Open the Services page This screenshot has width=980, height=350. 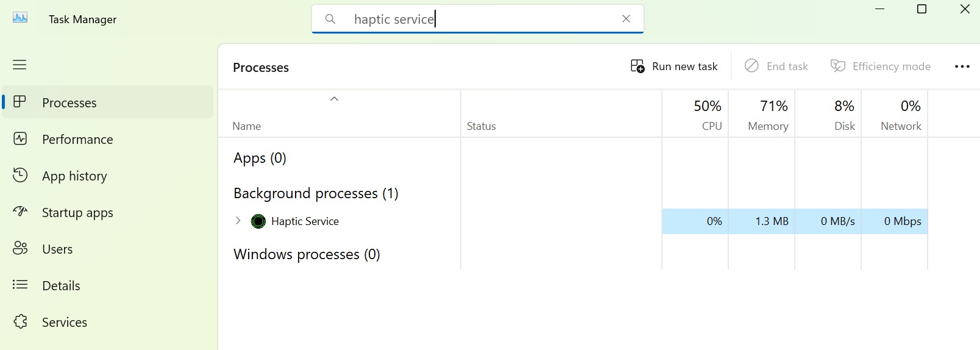(108, 322)
